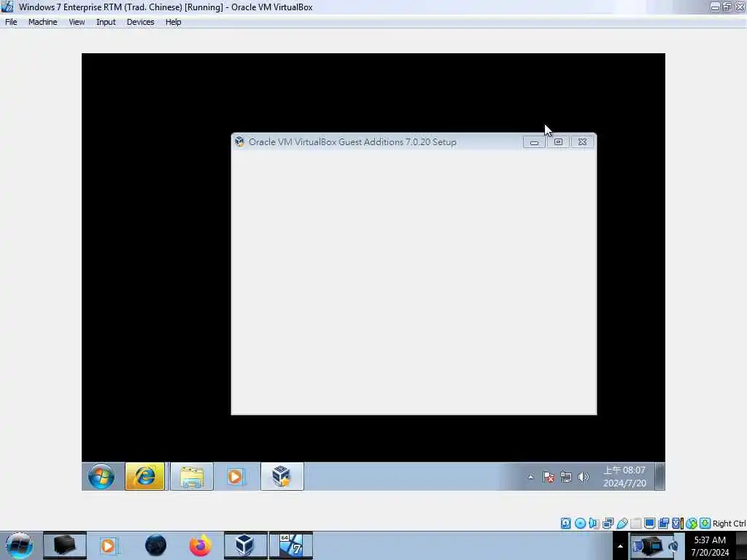Click VirtualBox title bar window icon
The image size is (747, 560).
pyautogui.click(x=7, y=7)
